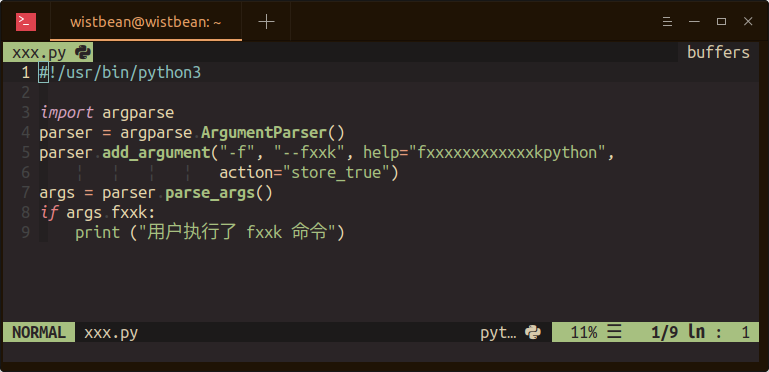Open a new tab with plus icon
The image size is (769, 372).
coord(266,22)
